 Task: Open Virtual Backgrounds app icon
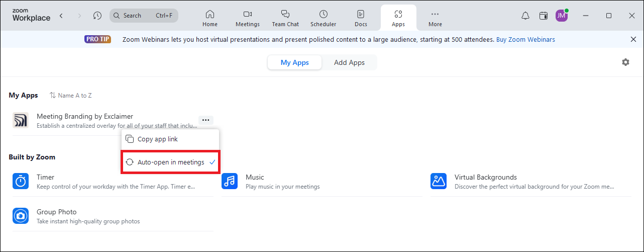(x=439, y=181)
